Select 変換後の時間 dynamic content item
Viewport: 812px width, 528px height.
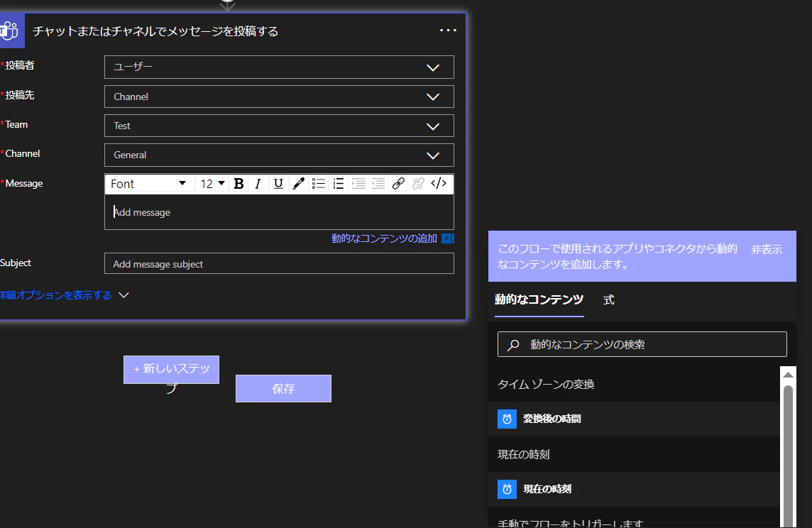552,419
